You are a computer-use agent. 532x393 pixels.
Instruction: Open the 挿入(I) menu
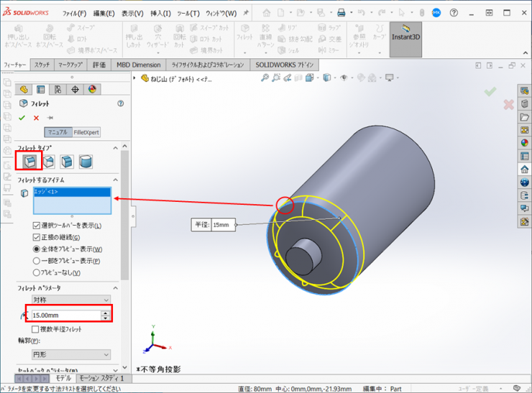(x=160, y=13)
